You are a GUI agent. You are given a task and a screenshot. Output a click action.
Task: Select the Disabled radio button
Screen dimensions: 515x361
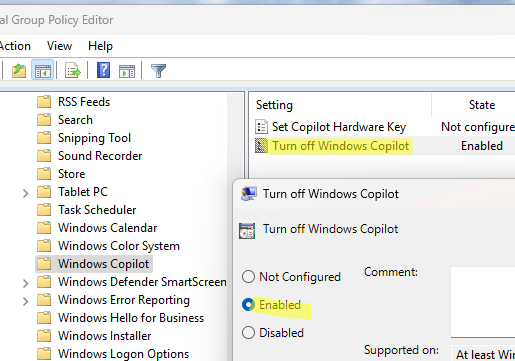coord(248,333)
